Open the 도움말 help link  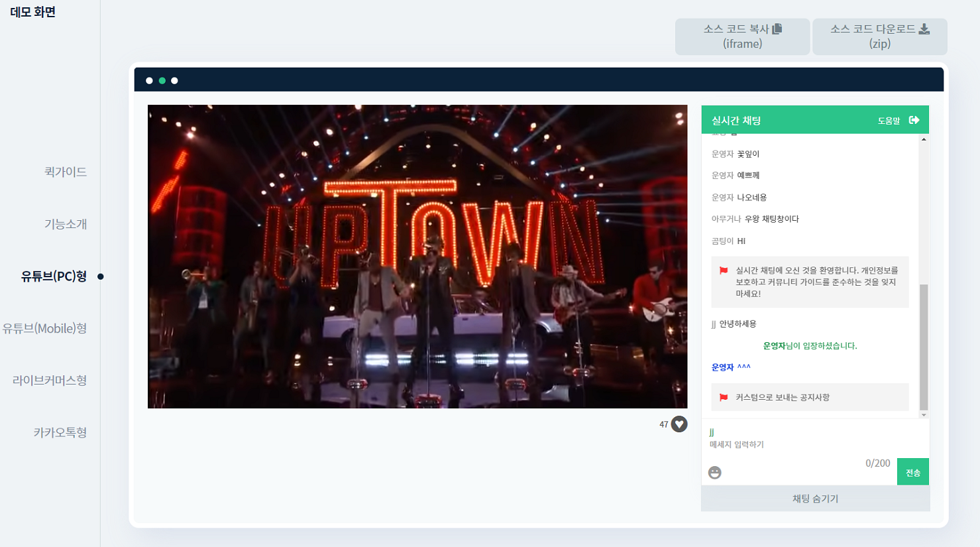coord(889,121)
